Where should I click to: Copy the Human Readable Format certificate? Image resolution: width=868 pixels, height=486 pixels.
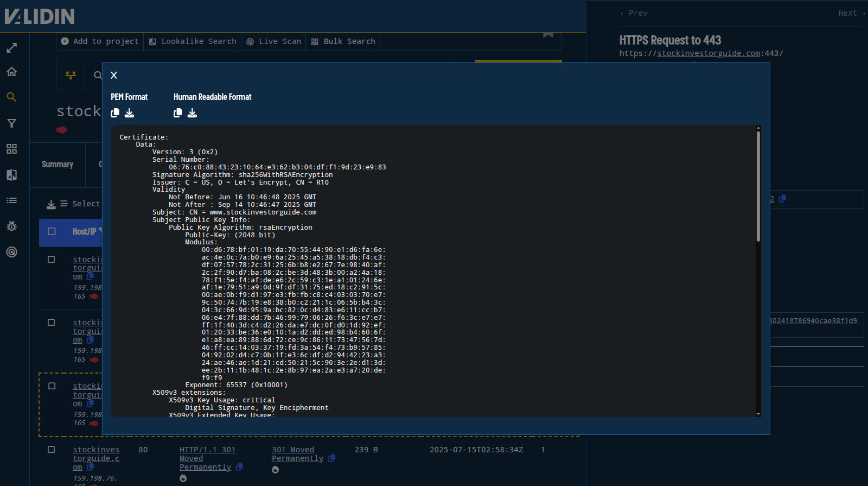(x=178, y=113)
